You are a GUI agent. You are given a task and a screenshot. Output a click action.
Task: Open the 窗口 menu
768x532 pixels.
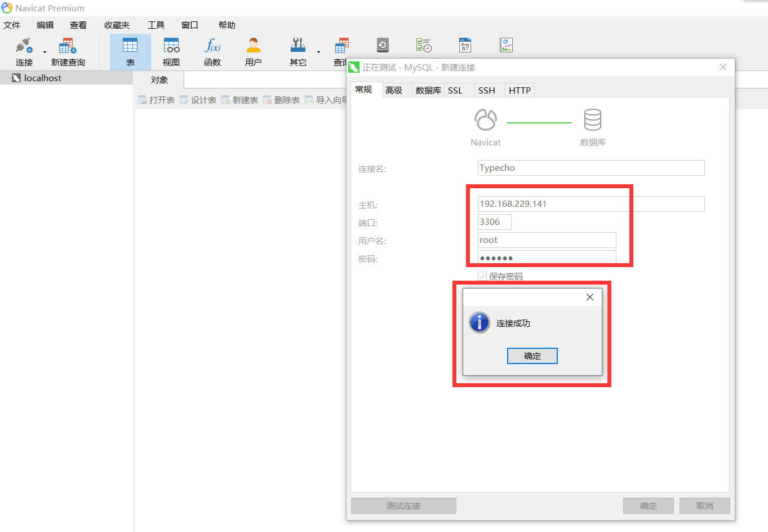(190, 25)
